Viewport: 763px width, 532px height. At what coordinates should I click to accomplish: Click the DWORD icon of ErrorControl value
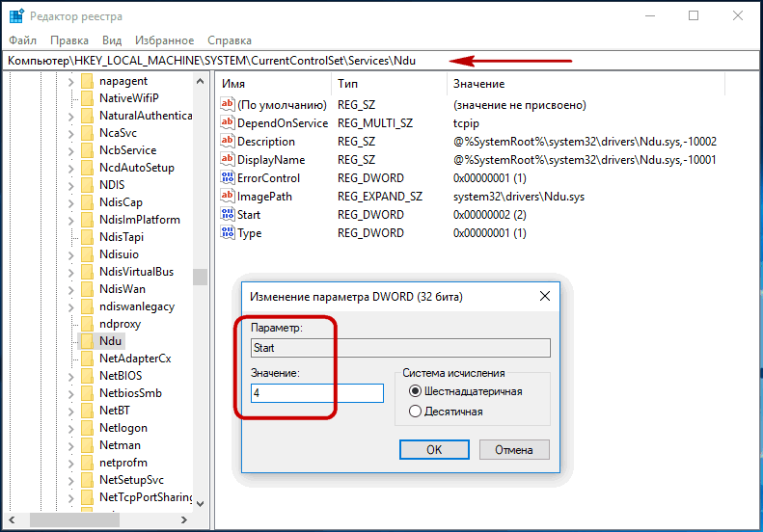(228, 177)
